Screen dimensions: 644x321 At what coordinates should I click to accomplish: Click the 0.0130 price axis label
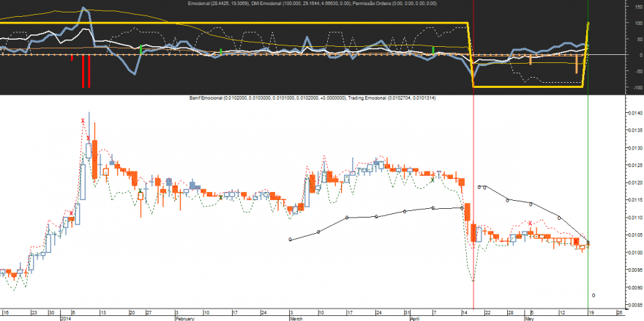[x=634, y=148]
